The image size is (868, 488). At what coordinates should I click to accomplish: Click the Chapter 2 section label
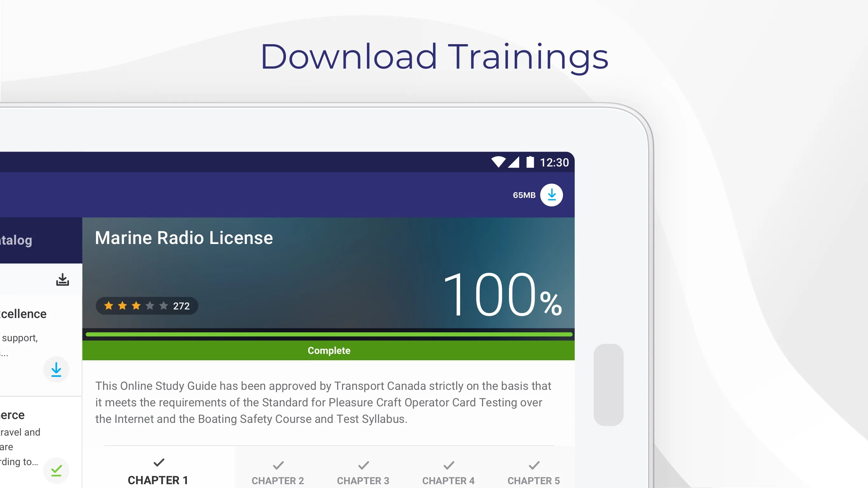(x=278, y=480)
